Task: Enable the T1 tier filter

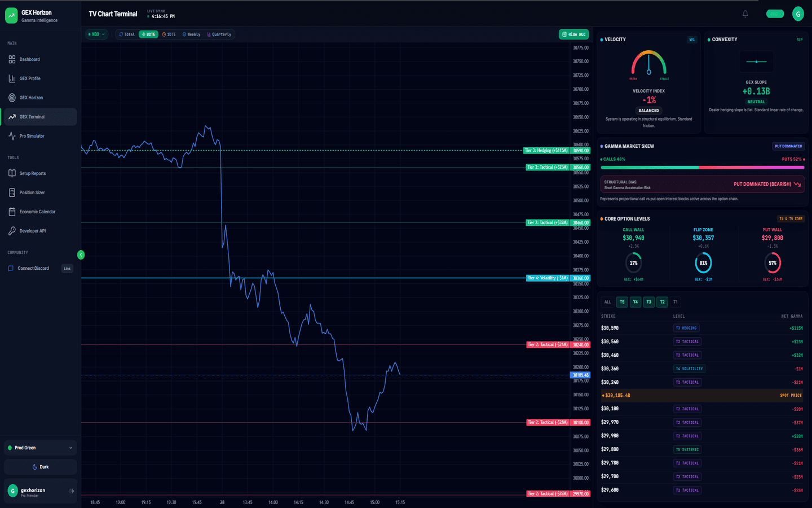Action: point(676,302)
